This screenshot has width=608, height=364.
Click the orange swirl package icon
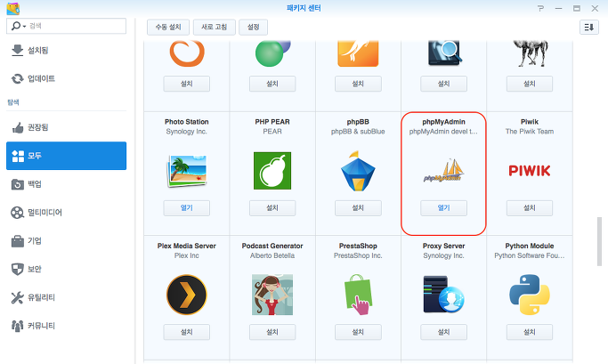point(187,53)
